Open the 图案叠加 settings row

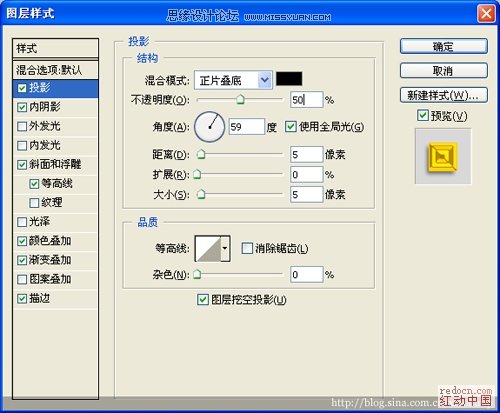(x=55, y=279)
